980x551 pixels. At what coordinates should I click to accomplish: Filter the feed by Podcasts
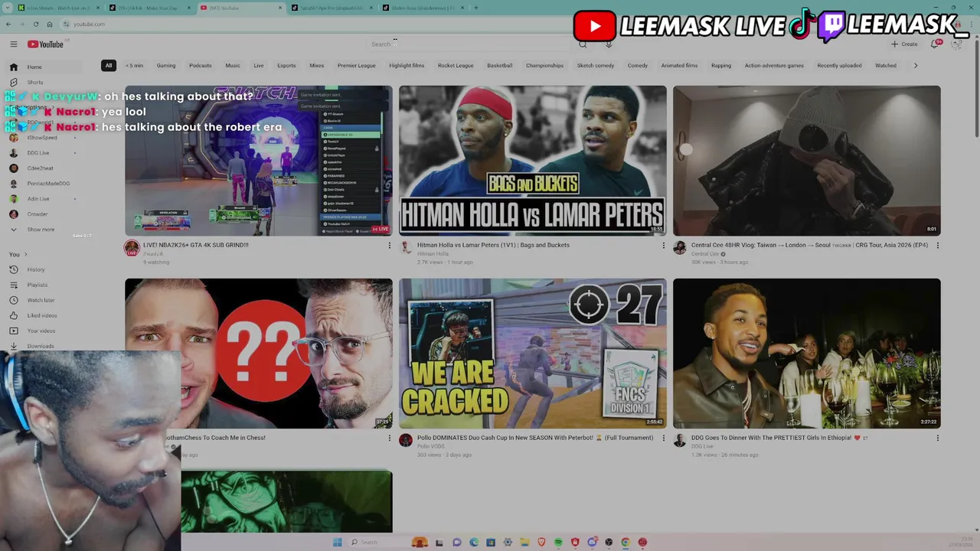(201, 66)
